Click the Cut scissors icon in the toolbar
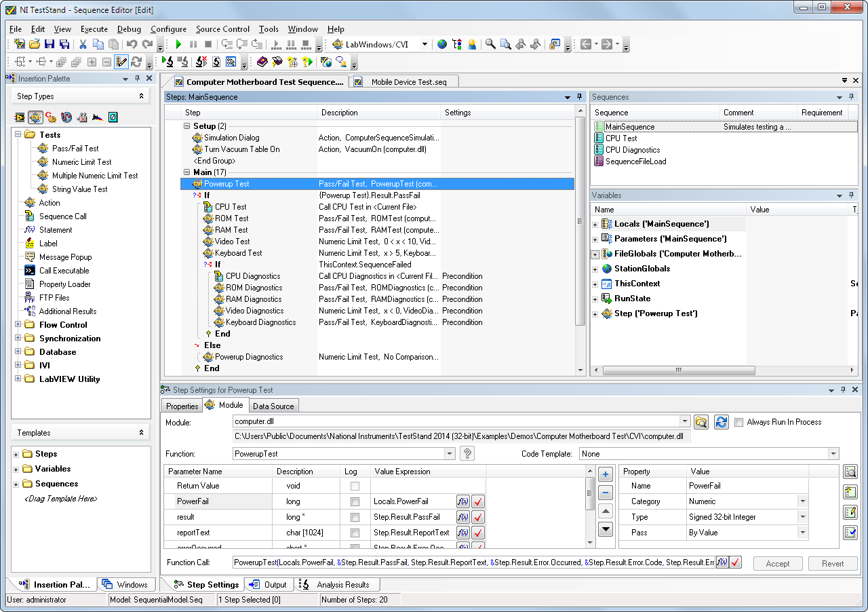Image resolution: width=868 pixels, height=612 pixels. pos(83,44)
